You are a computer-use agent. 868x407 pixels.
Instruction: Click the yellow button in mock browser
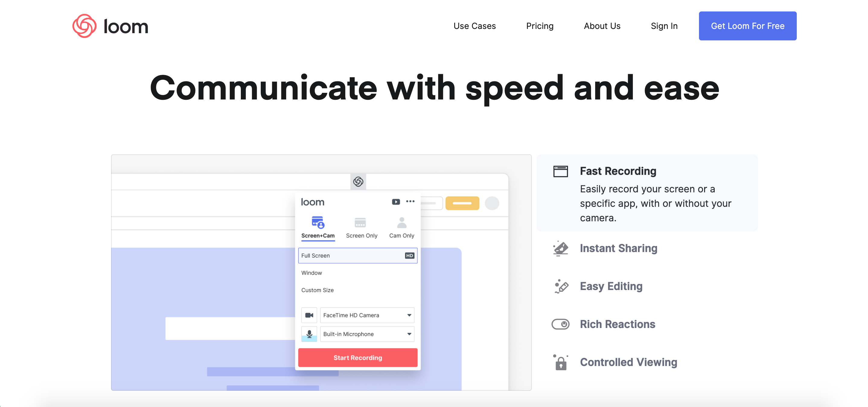point(462,203)
